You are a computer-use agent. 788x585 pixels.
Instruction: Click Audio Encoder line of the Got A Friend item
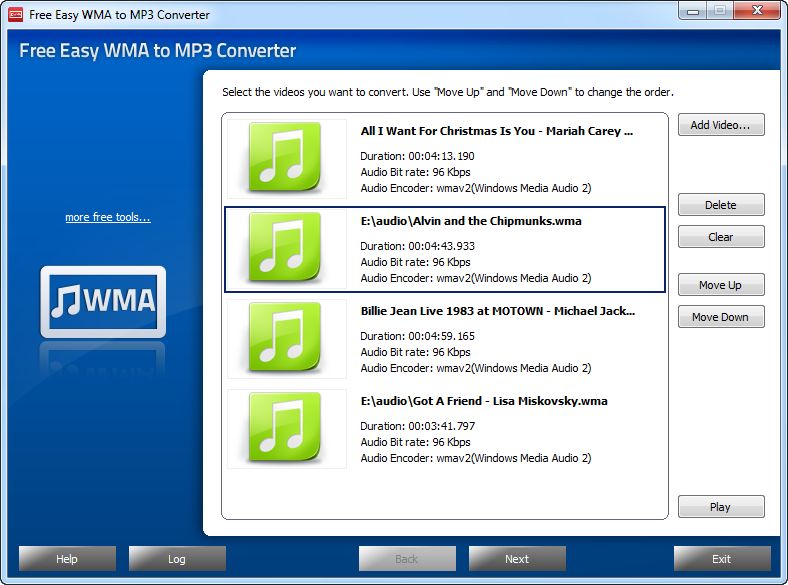click(475, 458)
